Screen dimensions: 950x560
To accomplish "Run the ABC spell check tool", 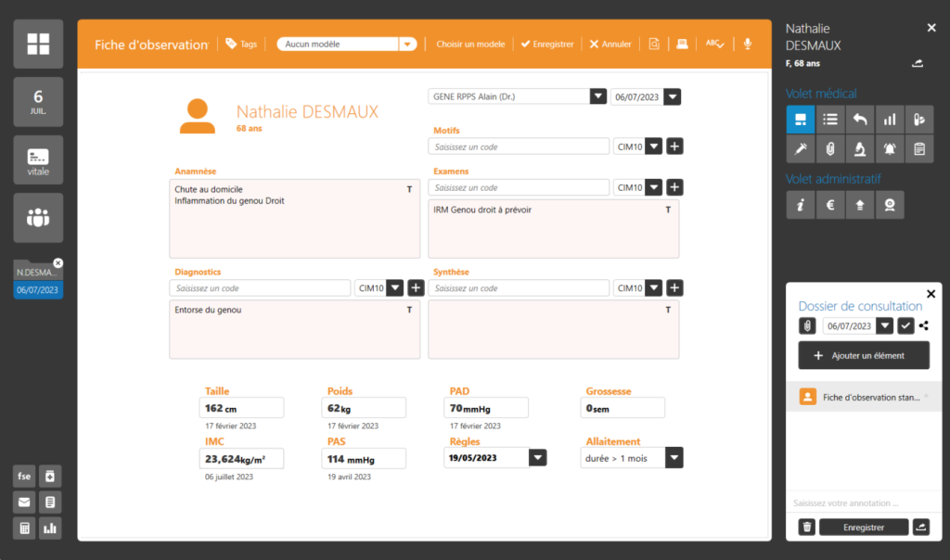I will 714,44.
